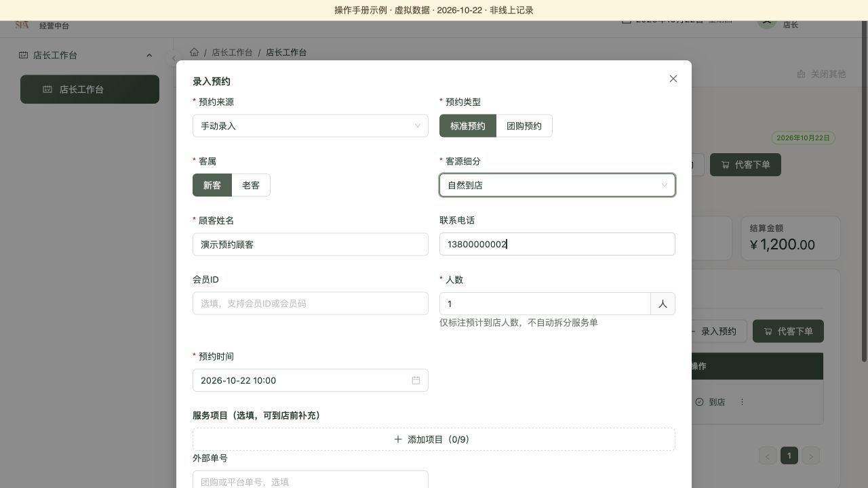This screenshot has height=488, width=868.
Task: Click the 预约时间 date field
Action: 311,380
